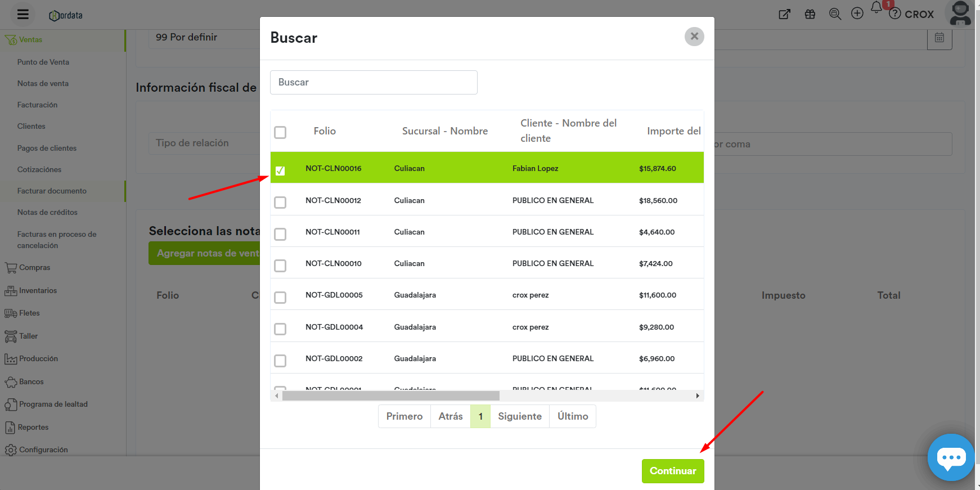Toggle the select-all checkbox in table header
980x490 pixels.
coord(280,132)
